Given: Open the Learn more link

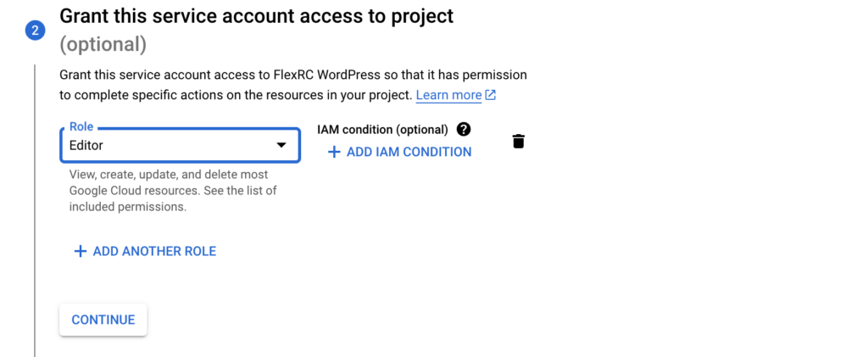Looking at the screenshot, I should point(448,95).
